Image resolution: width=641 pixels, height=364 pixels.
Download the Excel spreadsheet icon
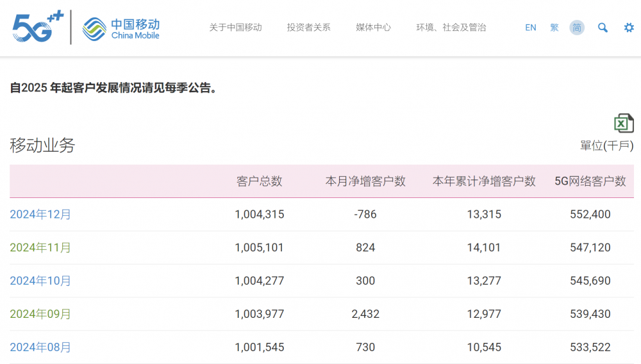624,123
